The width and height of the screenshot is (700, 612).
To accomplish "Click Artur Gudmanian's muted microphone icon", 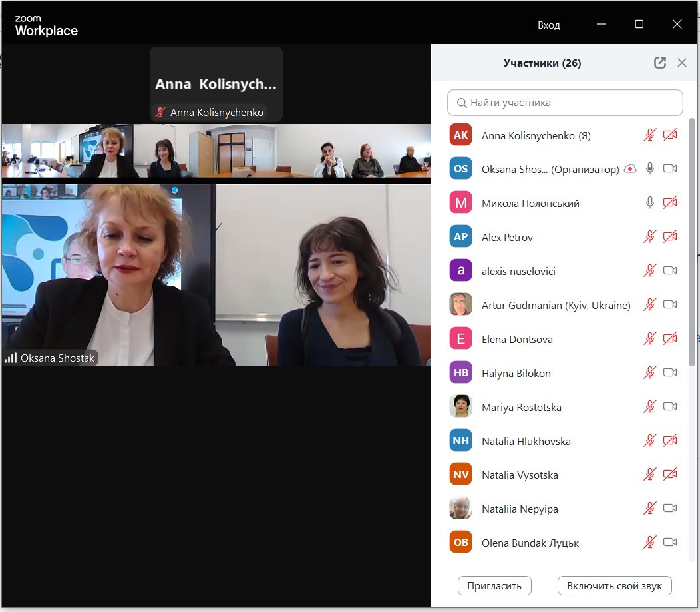I will 649,304.
